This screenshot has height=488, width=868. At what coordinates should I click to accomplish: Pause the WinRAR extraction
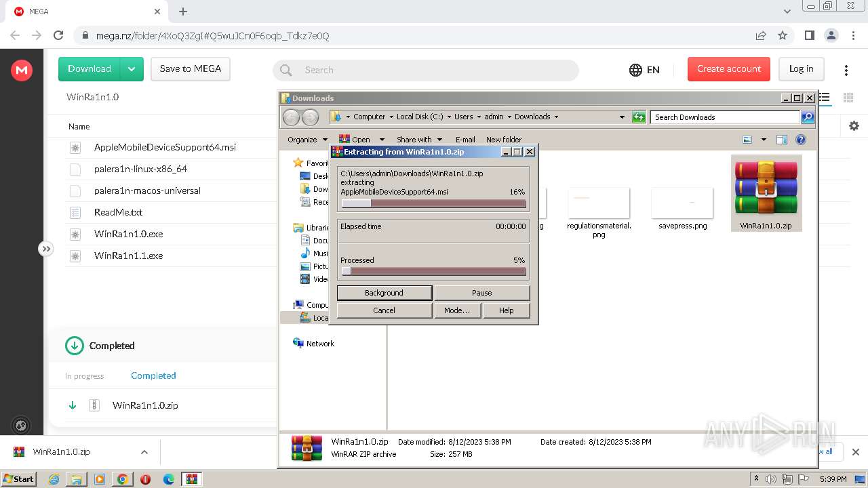(482, 293)
